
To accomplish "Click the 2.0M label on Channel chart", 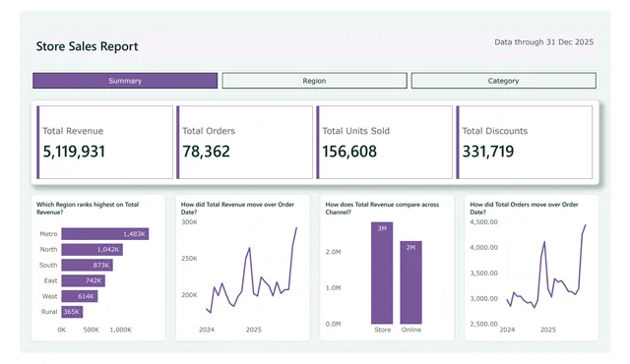I will (x=333, y=252).
